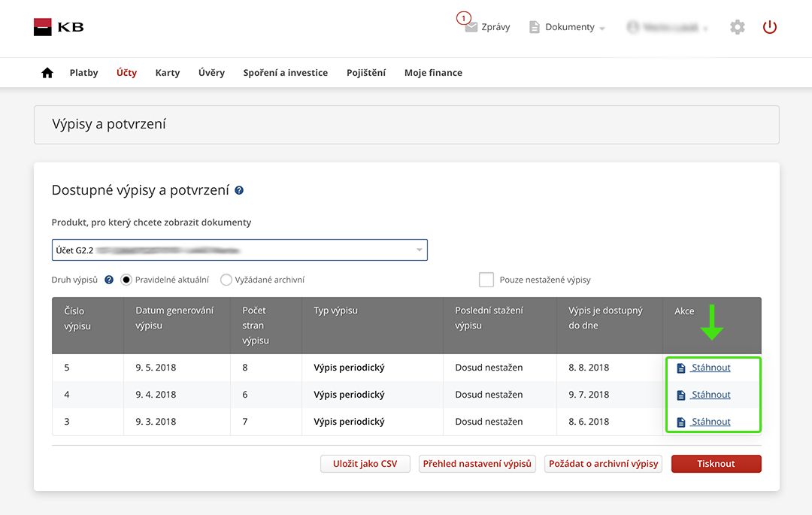Screen dimensions: 812x515
Task: Open the Zprávy envelope icon
Action: click(x=471, y=27)
